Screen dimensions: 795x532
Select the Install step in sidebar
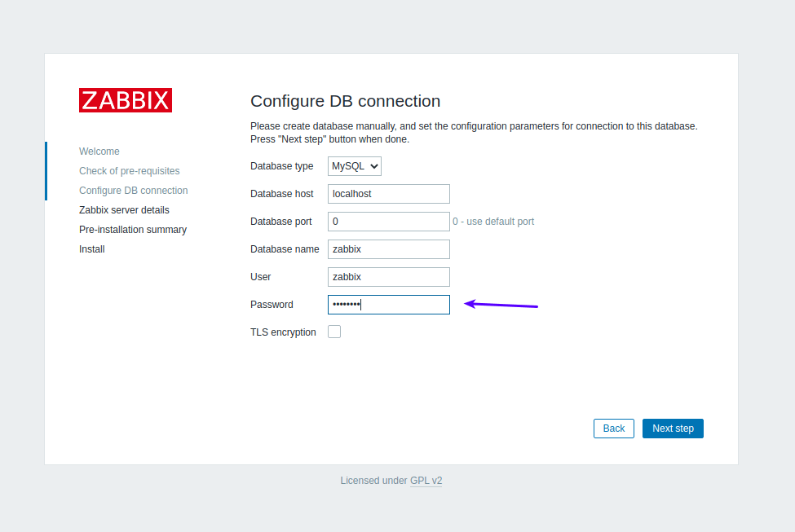(92, 249)
